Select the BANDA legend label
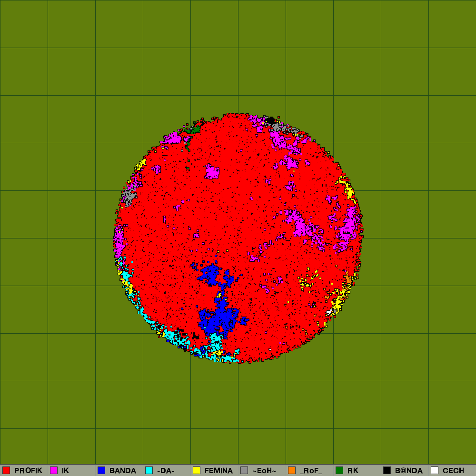Image resolution: width=476 pixels, height=476 pixels. click(x=123, y=471)
